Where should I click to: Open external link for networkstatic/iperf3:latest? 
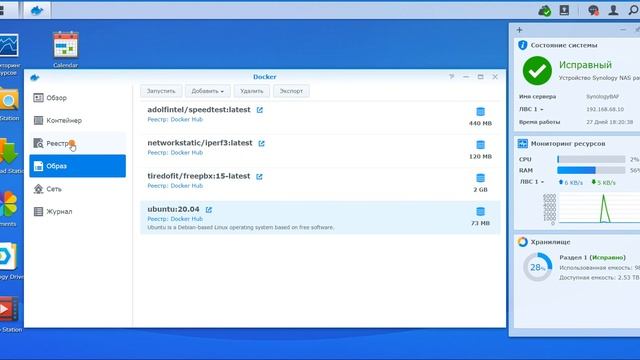[262, 143]
